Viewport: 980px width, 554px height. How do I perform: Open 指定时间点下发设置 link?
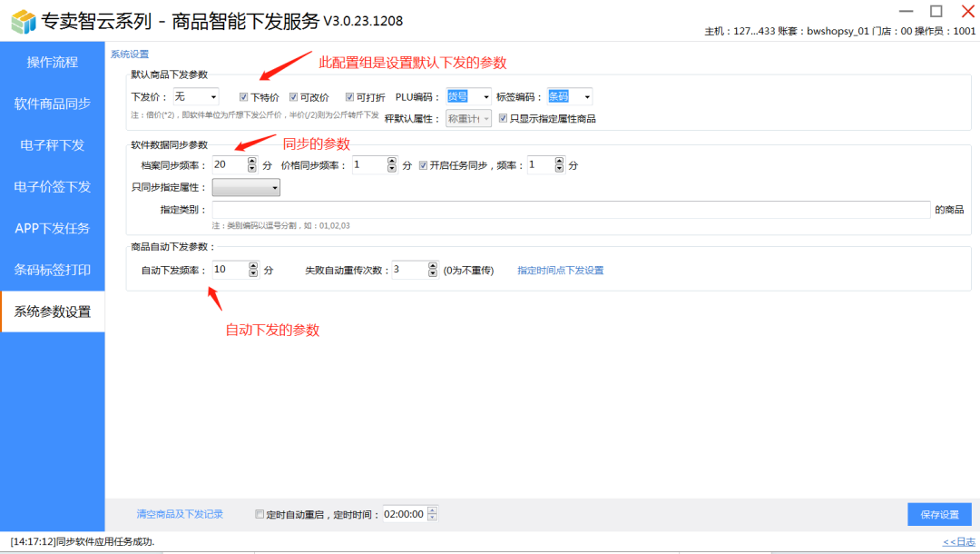click(560, 270)
